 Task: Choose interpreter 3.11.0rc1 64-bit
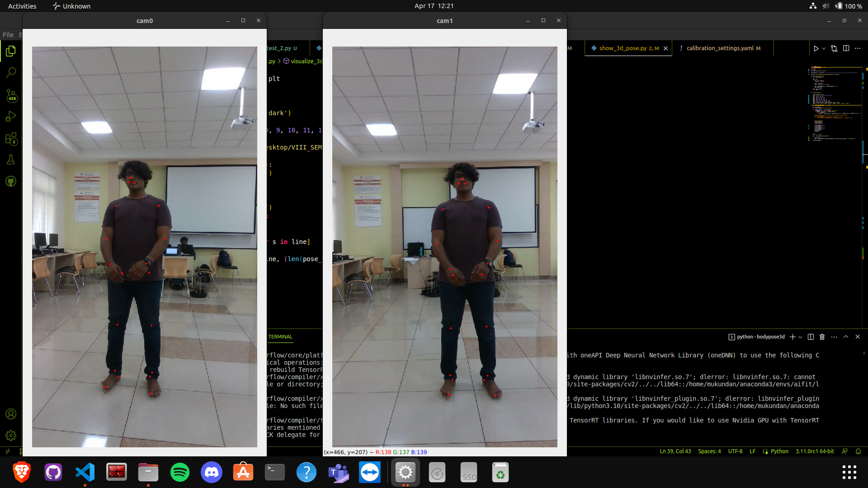click(815, 451)
